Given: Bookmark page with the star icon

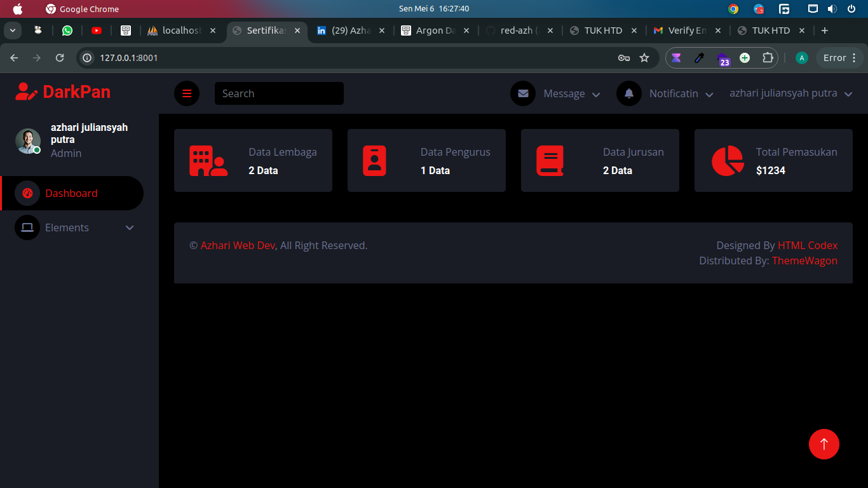Looking at the screenshot, I should 644,58.
